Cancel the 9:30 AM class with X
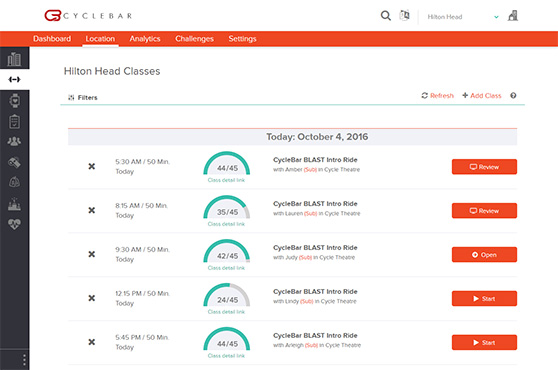This screenshot has width=558, height=370. tap(91, 254)
